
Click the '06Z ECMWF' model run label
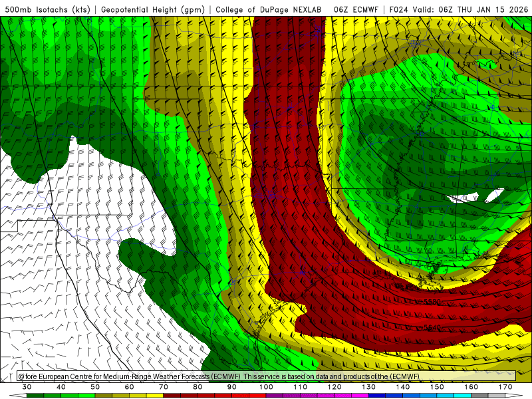click(x=356, y=10)
